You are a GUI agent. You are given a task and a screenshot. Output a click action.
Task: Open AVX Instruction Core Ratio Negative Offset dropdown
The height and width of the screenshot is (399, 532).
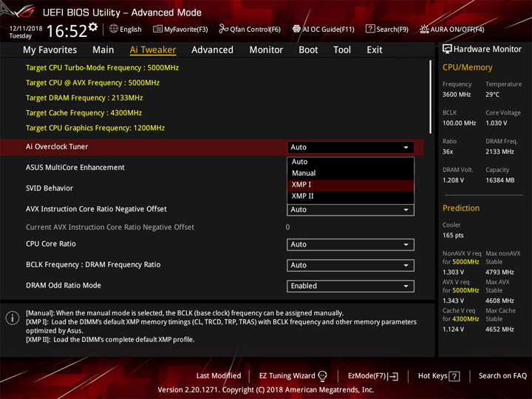click(350, 210)
